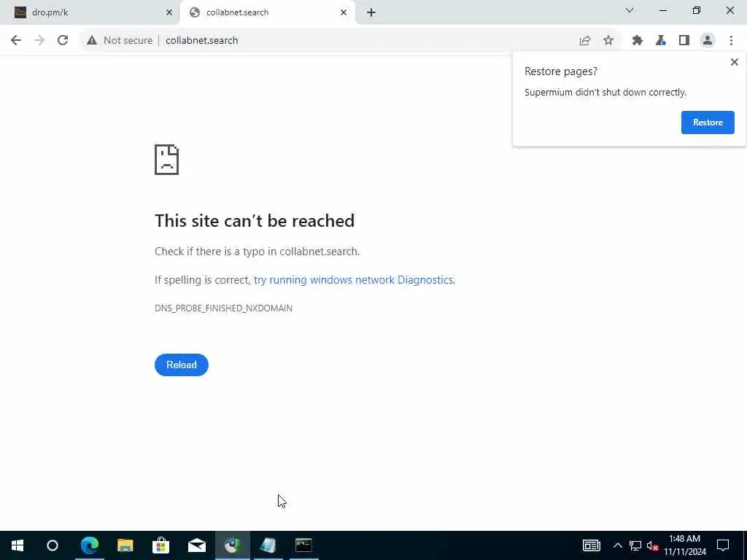The width and height of the screenshot is (747, 560).
Task: Show hidden system tray icons
Action: pos(617,545)
